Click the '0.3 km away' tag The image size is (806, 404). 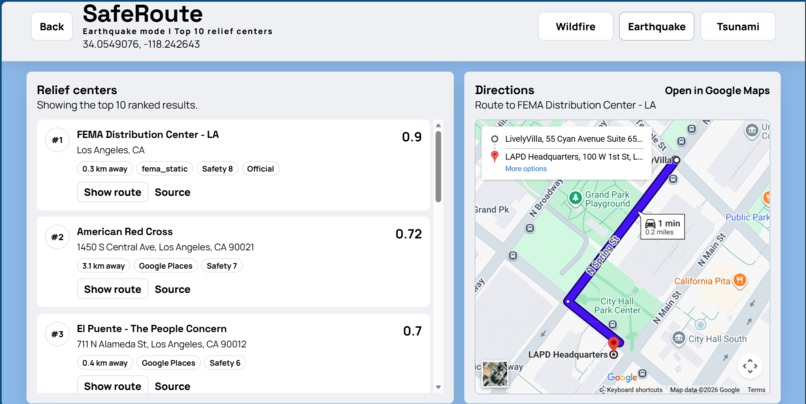coord(105,169)
